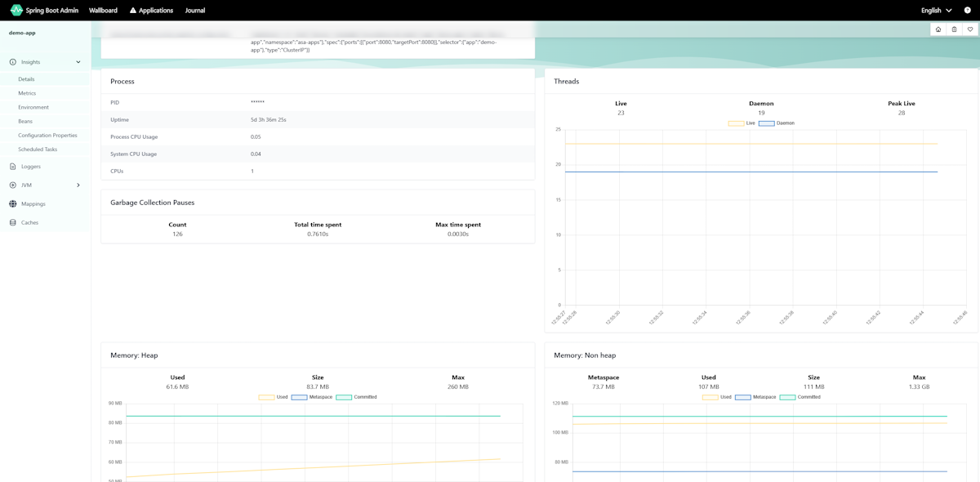Viewport: 980px width, 482px height.
Task: Click the heart icon in the top-right toolbar
Action: [968, 29]
